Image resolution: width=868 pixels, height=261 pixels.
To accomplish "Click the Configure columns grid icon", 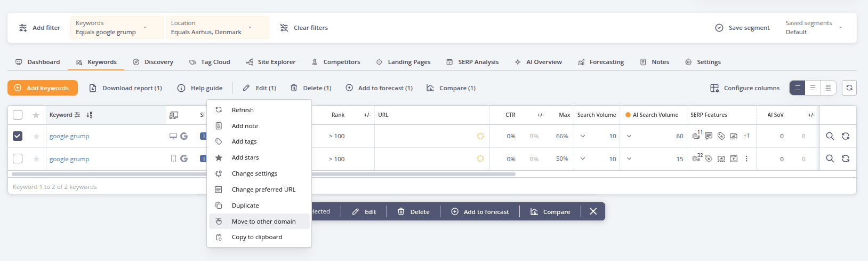I will [x=714, y=88].
